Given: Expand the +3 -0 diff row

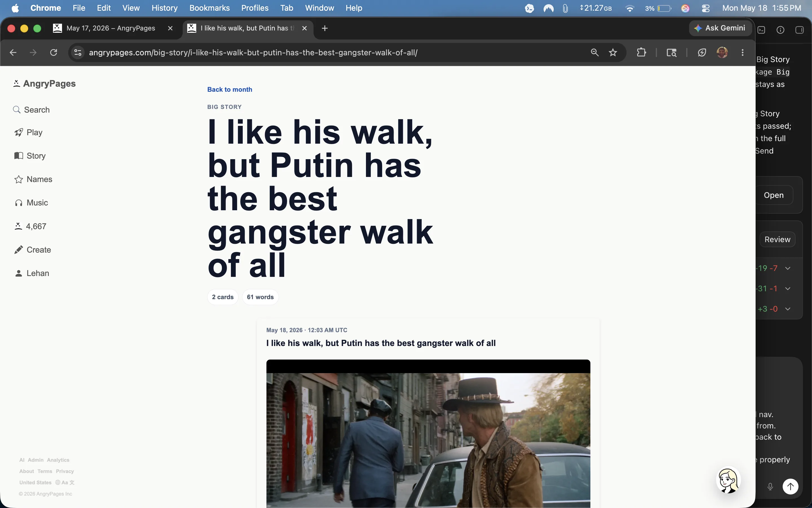Looking at the screenshot, I should pyautogui.click(x=788, y=309).
